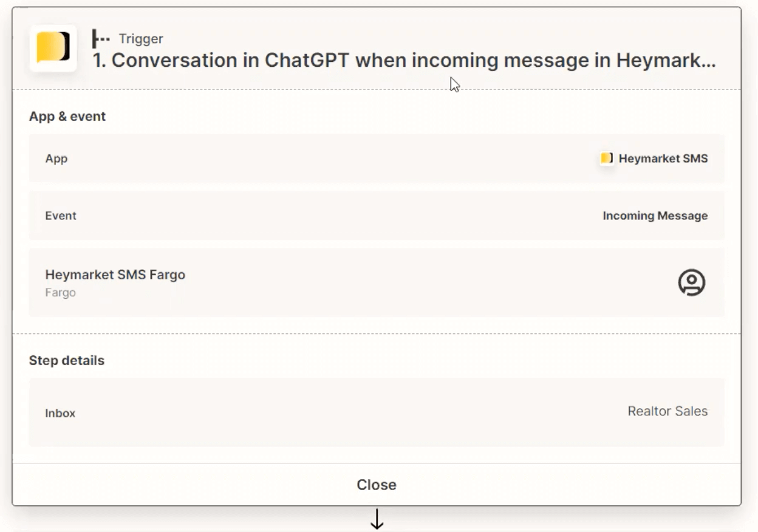Click the Close button at the bottom
The height and width of the screenshot is (532, 758).
[377, 485]
